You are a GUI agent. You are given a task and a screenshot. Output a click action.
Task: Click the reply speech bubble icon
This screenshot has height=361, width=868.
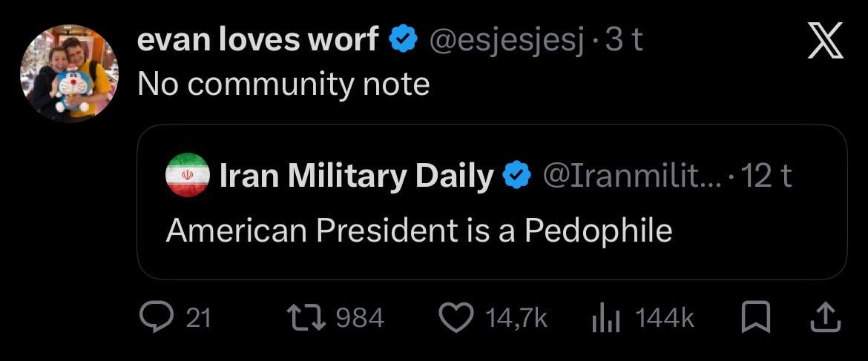[x=153, y=317]
